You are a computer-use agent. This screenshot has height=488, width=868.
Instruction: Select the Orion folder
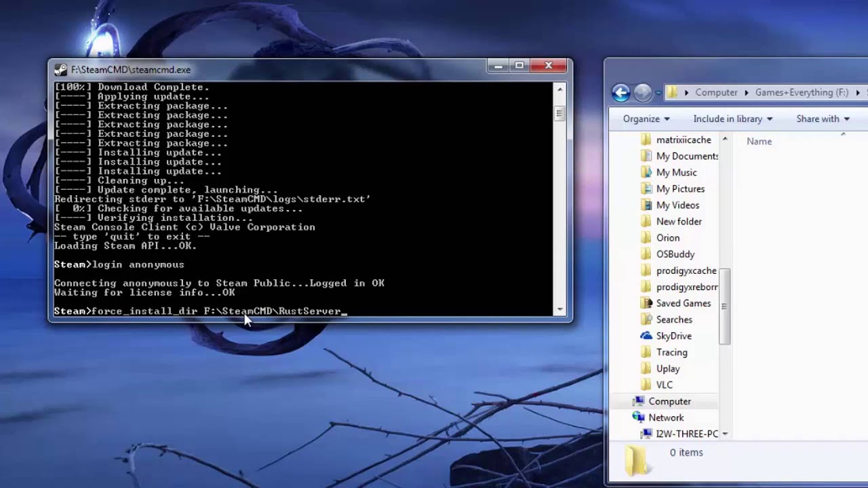pos(668,238)
